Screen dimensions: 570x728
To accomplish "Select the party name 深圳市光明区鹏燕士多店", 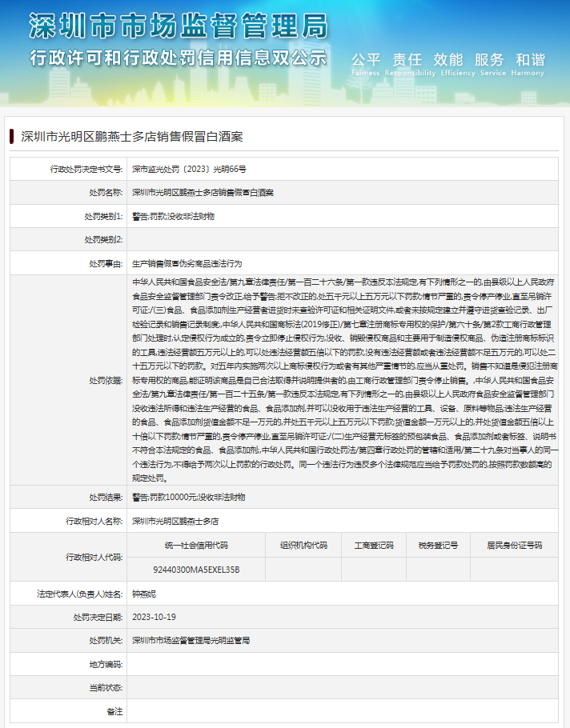I will pos(175,522).
